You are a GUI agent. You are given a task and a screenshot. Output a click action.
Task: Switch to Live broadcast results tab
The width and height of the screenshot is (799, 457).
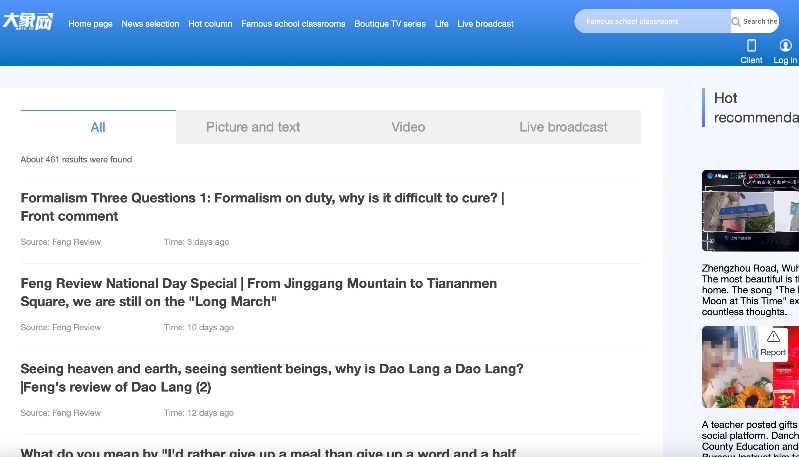(563, 127)
